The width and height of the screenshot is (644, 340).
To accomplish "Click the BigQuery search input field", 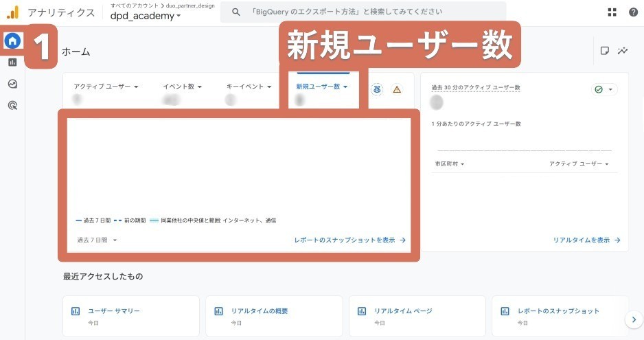I will (x=364, y=12).
